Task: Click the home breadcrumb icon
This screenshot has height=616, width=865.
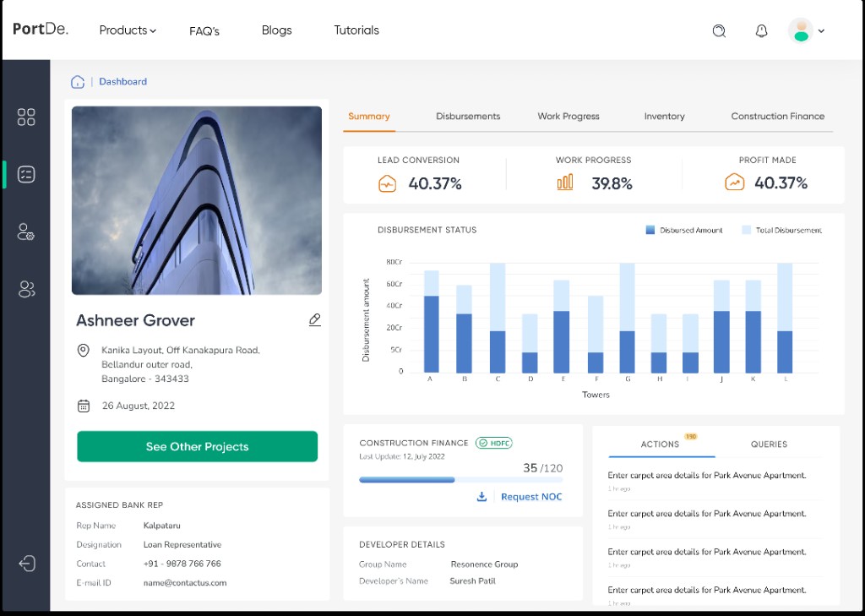Action: tap(77, 82)
